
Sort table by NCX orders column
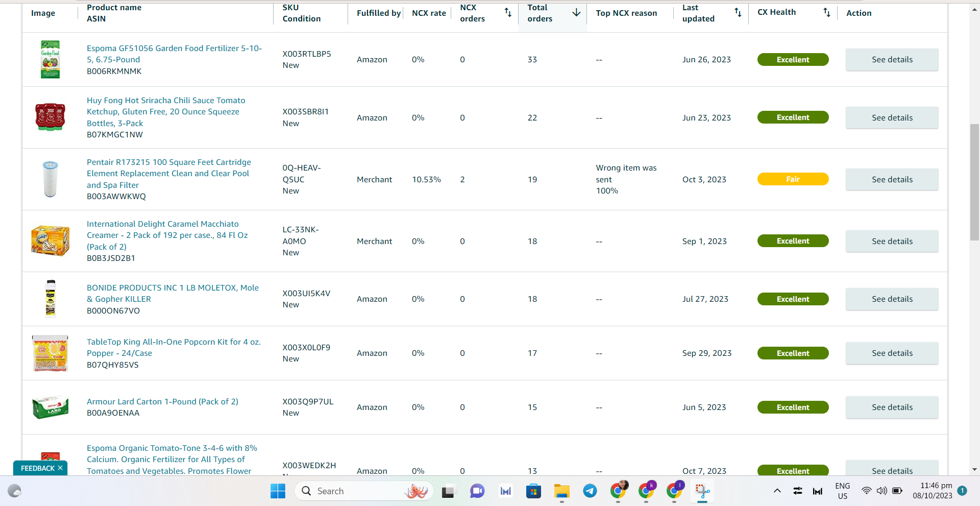point(508,13)
